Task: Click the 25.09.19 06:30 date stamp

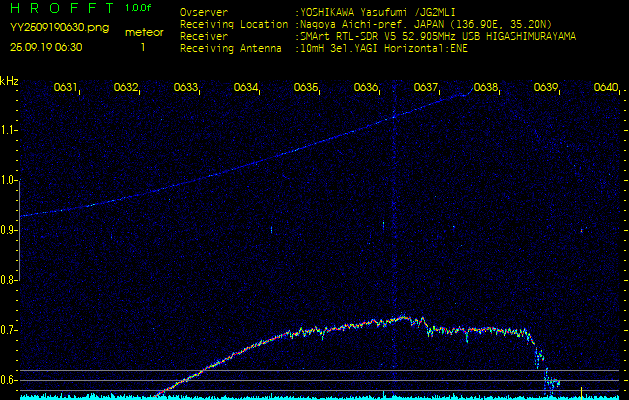Action: (x=46, y=46)
